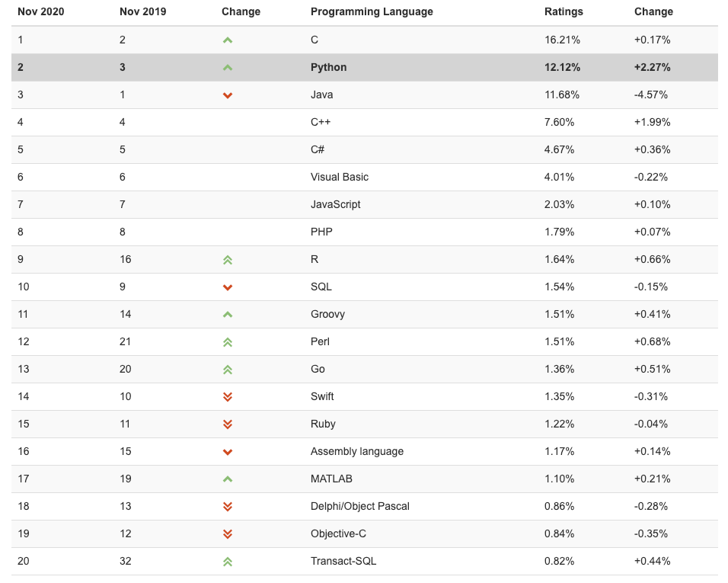Click the double down arrow for Objective-C
Viewport: 728px width, 583px height.
tap(227, 534)
